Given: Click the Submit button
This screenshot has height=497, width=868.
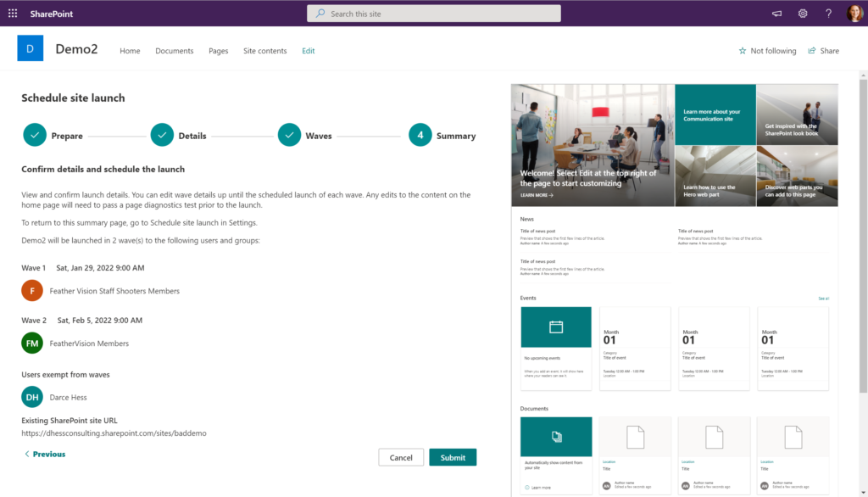Looking at the screenshot, I should point(453,457).
